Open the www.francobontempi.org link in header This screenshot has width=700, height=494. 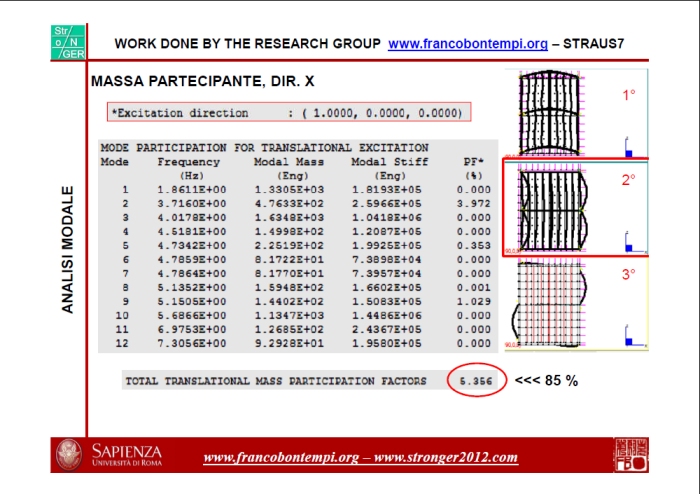pyautogui.click(x=468, y=44)
